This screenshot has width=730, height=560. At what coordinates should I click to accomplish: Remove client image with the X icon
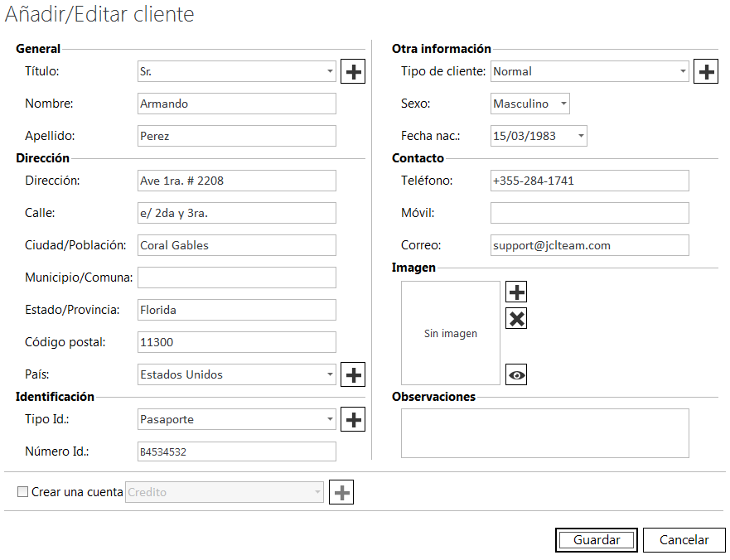coord(516,319)
